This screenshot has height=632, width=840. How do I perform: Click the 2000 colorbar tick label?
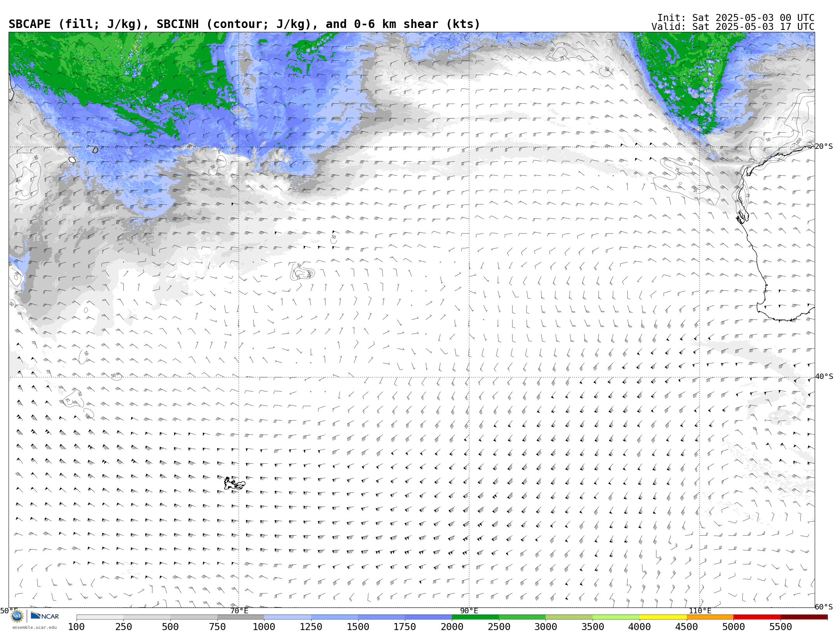click(x=452, y=627)
